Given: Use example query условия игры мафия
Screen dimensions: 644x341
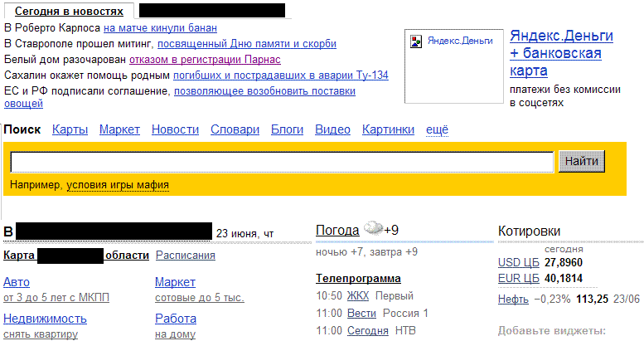Looking at the screenshot, I should [x=118, y=185].
